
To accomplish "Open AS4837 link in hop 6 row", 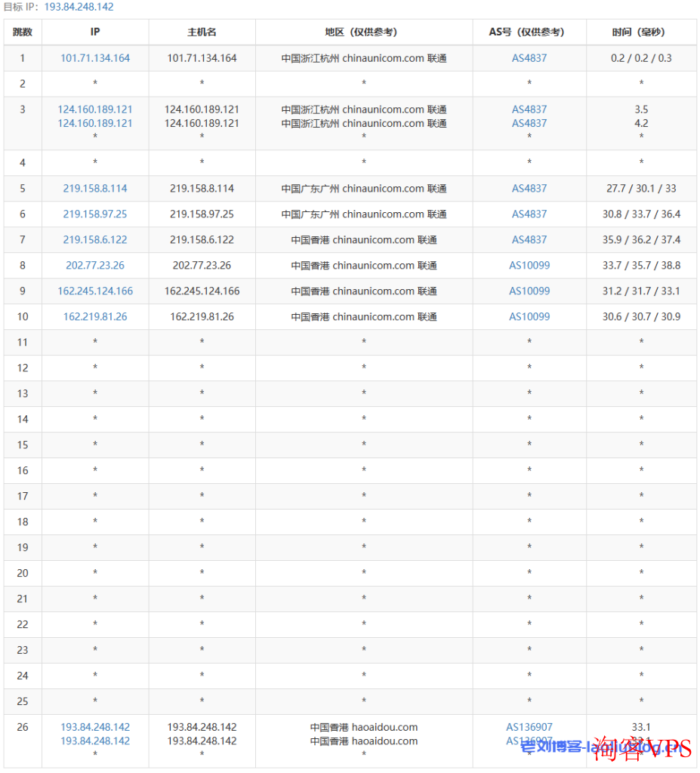I will 529,214.
